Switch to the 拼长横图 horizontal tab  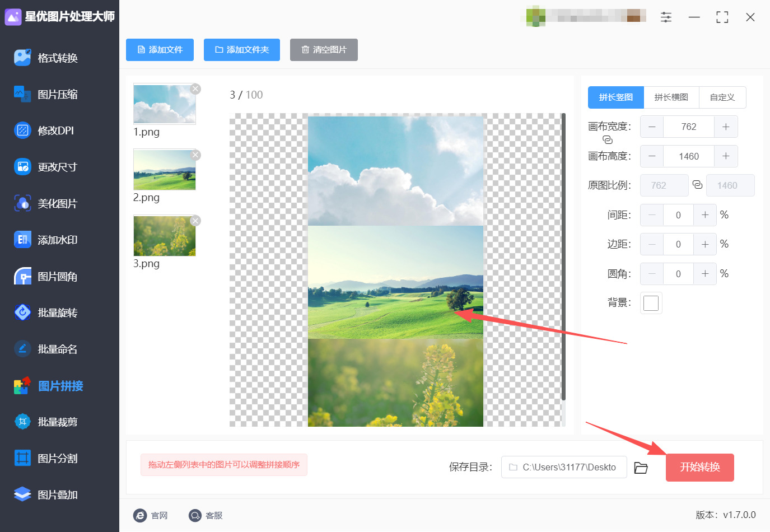pyautogui.click(x=671, y=97)
